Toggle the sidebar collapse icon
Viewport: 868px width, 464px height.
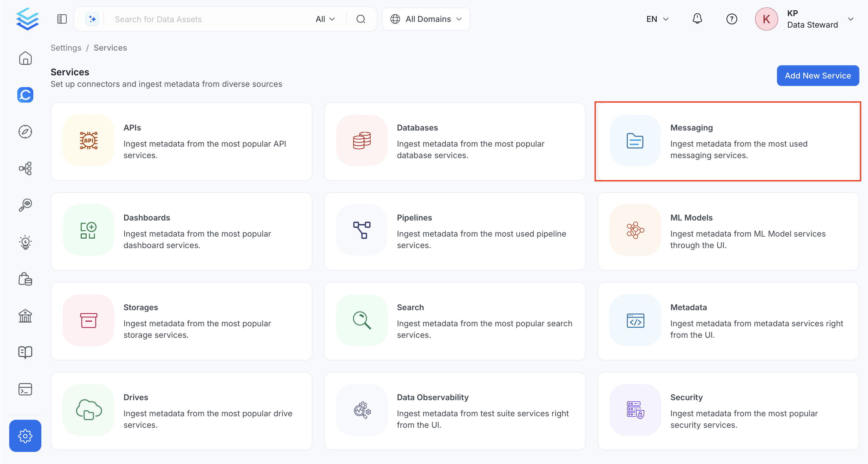coord(62,19)
